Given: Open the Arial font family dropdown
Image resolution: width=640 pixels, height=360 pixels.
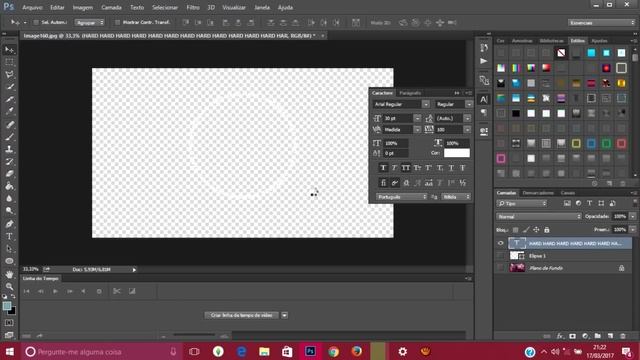Looking at the screenshot, I should pyautogui.click(x=426, y=104).
